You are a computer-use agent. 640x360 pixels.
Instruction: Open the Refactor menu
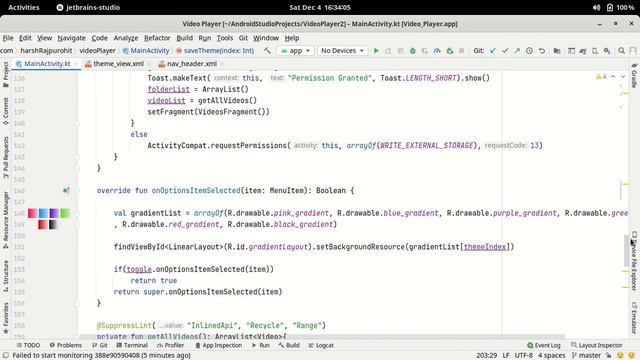tap(157, 38)
